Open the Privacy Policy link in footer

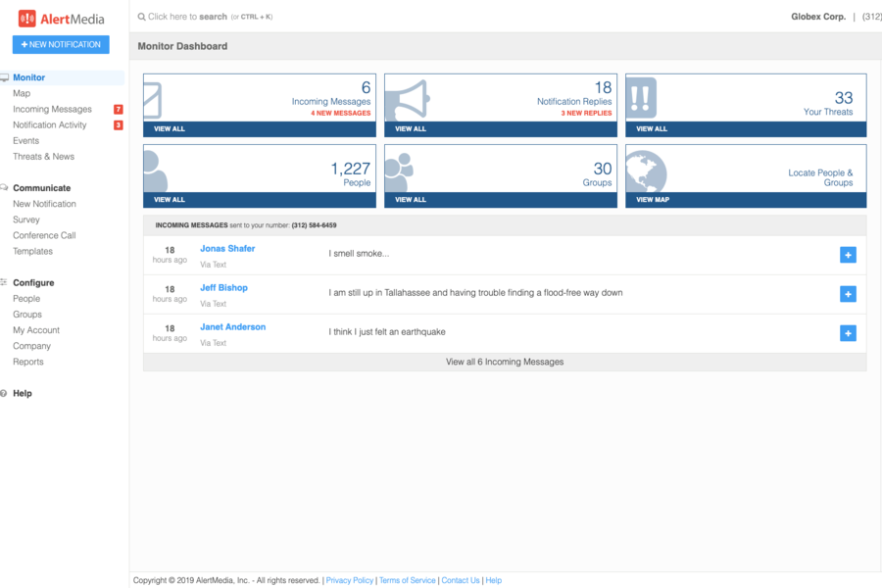[x=350, y=580]
